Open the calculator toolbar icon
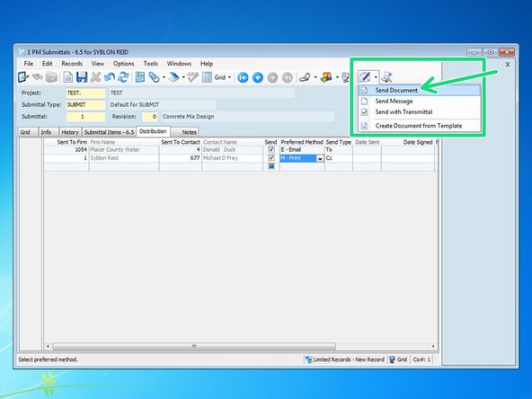 140,77
